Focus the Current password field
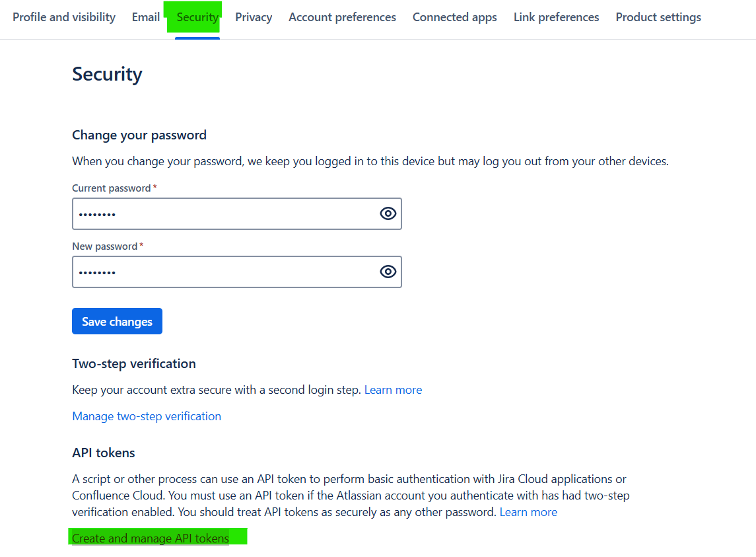The height and width of the screenshot is (557, 756). pyautogui.click(x=224, y=214)
